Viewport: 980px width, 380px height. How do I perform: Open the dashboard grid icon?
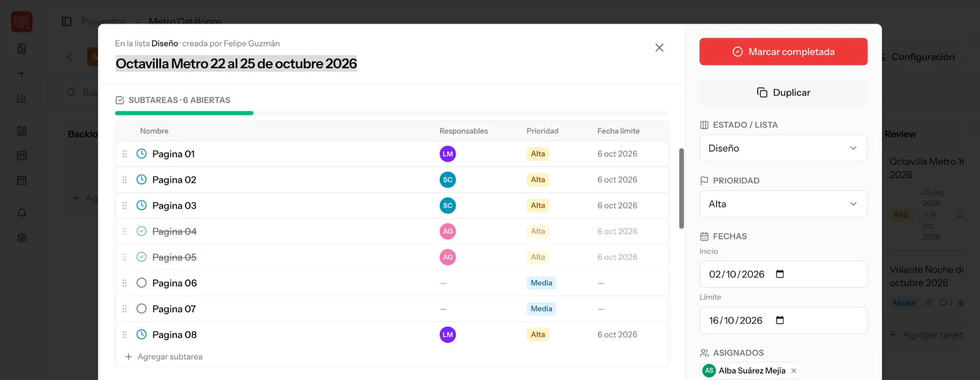[x=22, y=131]
